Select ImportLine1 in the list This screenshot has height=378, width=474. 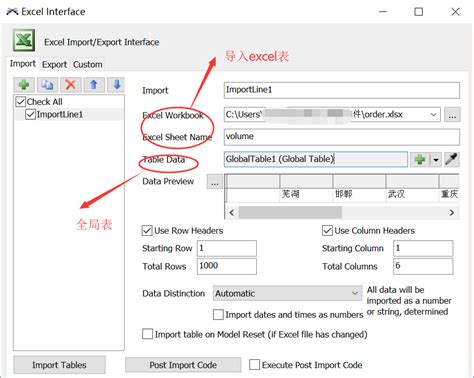pyautogui.click(x=60, y=115)
